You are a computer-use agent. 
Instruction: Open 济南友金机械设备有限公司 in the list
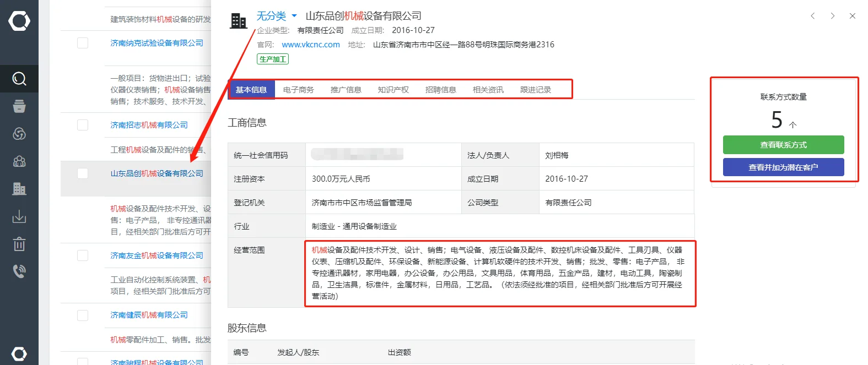point(157,255)
